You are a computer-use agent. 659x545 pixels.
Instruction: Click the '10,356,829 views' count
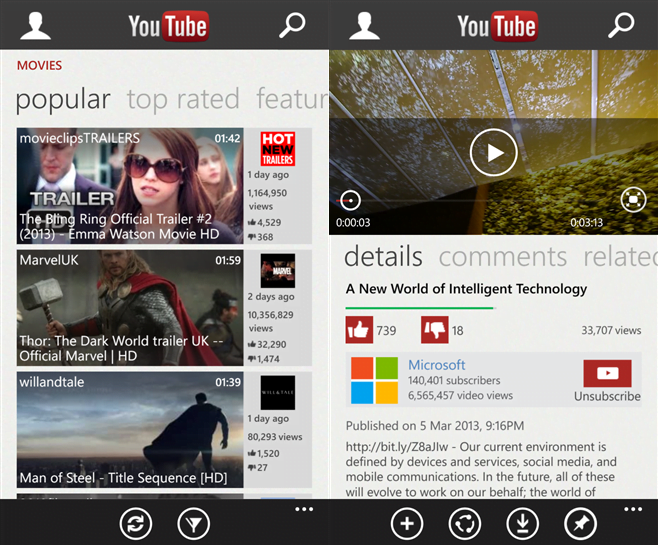click(x=270, y=321)
